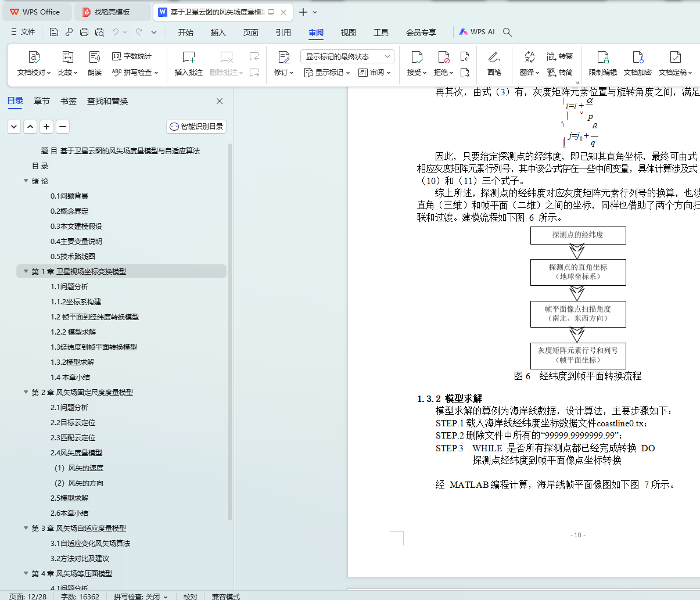Click the print preview icon

pos(99,32)
